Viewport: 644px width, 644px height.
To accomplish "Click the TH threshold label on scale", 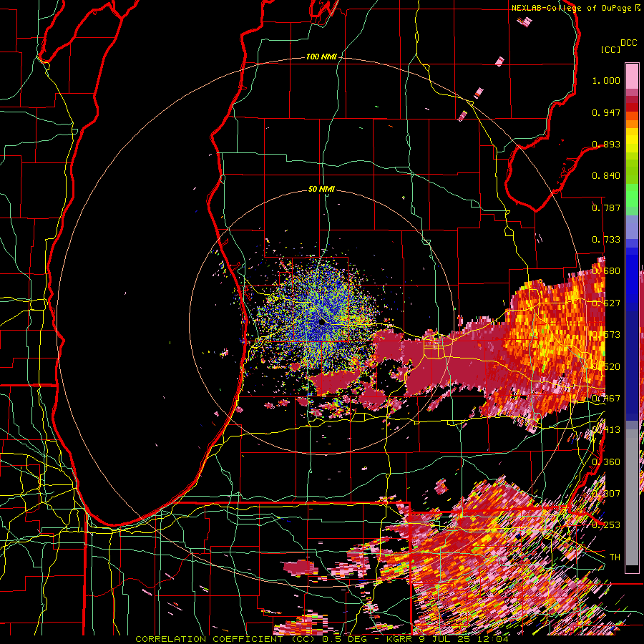I will [x=615, y=557].
